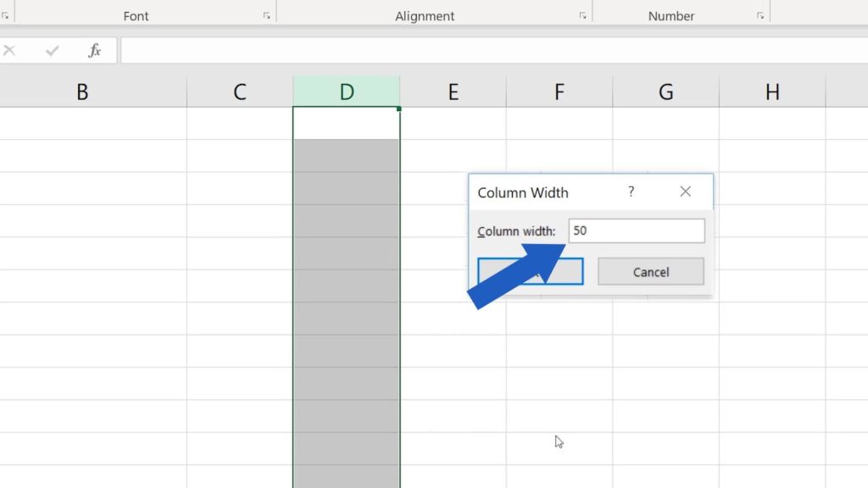Click the active white cell atop column D
This screenshot has width=868, height=488.
347,124
